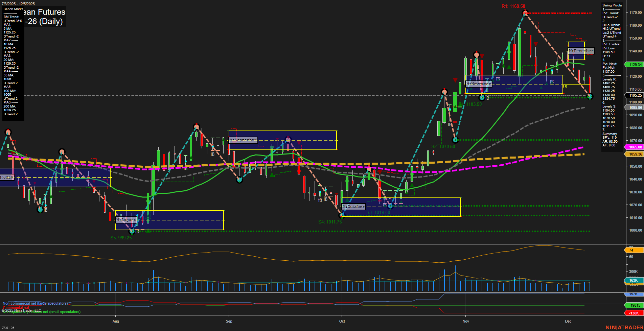Click the green 1129.34 price marker
Image resolution: width=644 pixels, height=331 pixels.
tap(634, 64)
